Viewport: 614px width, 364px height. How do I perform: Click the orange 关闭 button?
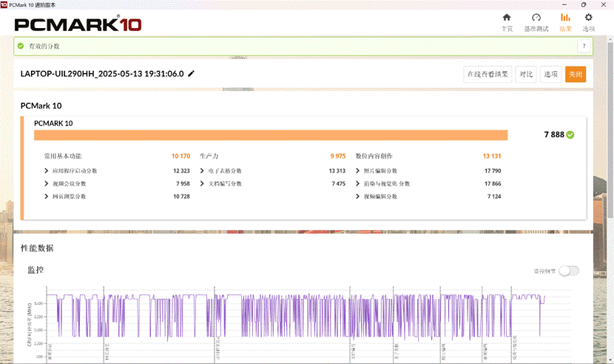click(576, 74)
